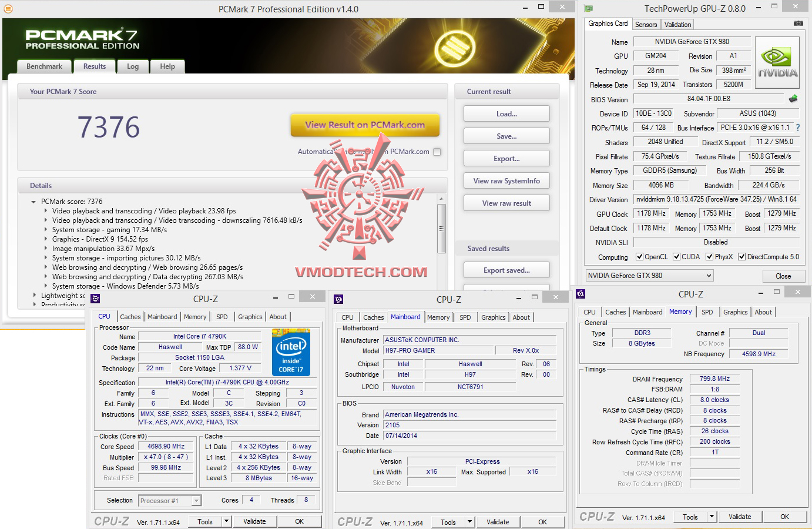This screenshot has width=812, height=529.
Task: Click the GPU-Z BIOS save chip icon
Action: click(793, 99)
